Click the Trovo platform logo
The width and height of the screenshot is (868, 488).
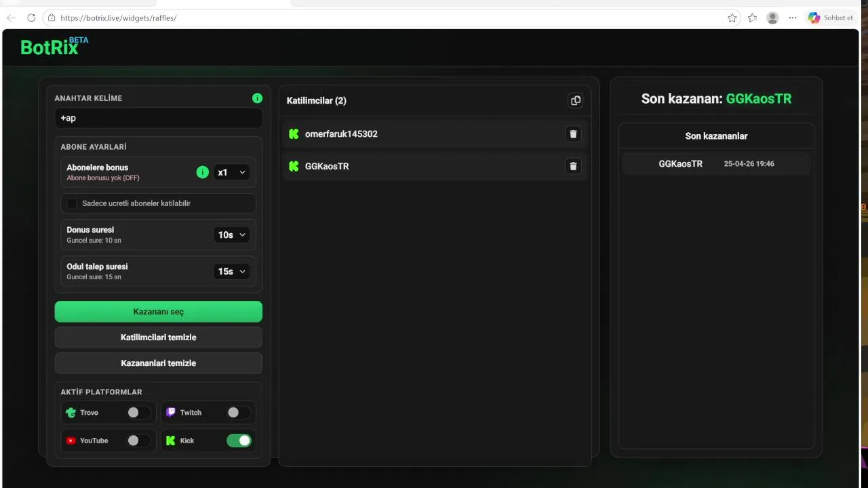[71, 412]
